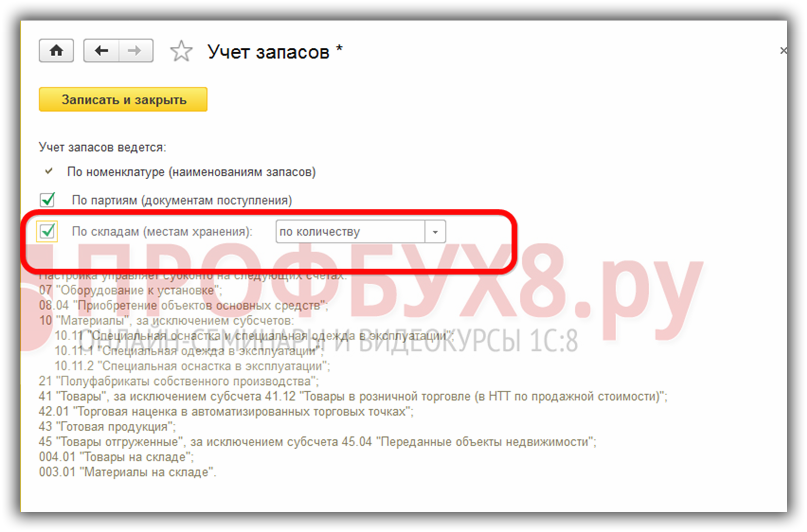Go to the home page icon
The height and width of the screenshot is (532, 807).
pyautogui.click(x=56, y=50)
